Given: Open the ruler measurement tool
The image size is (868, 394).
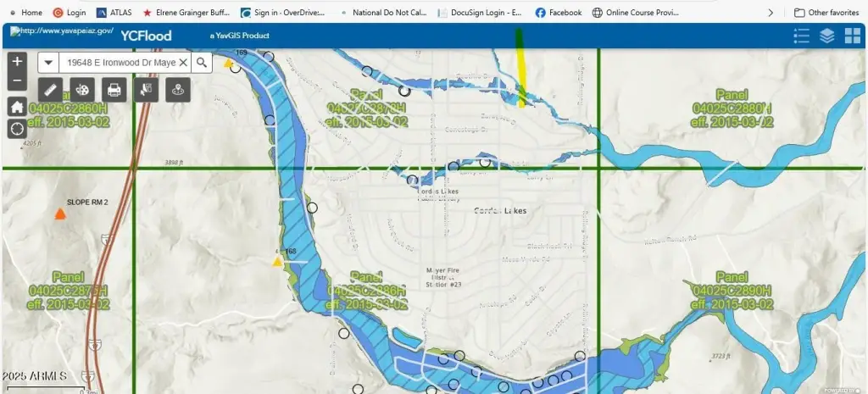Looking at the screenshot, I should pos(51,89).
